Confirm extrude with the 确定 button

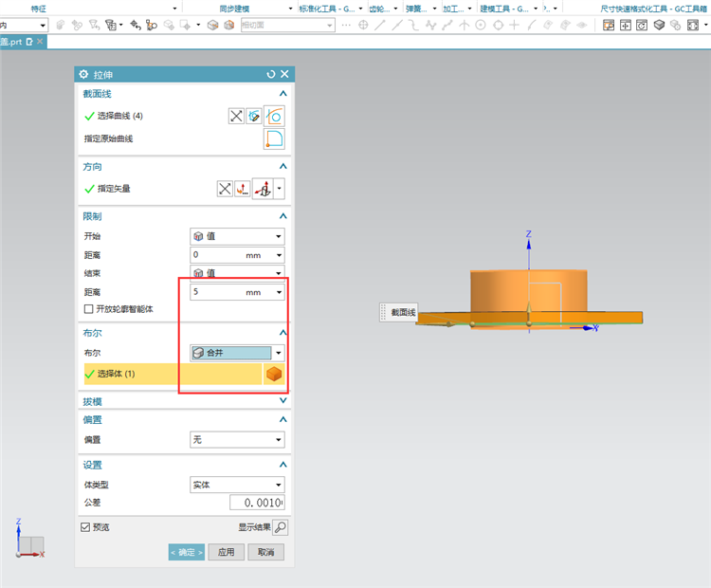tap(187, 552)
